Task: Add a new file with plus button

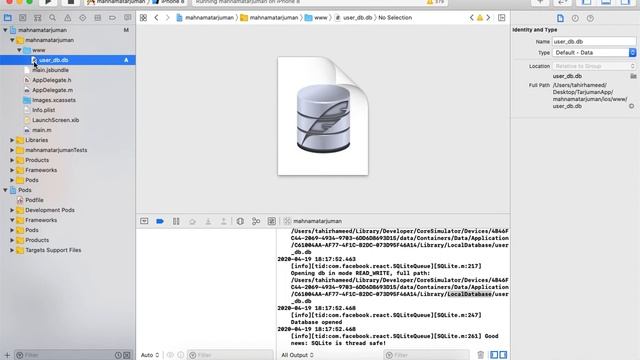Action: tap(7, 355)
